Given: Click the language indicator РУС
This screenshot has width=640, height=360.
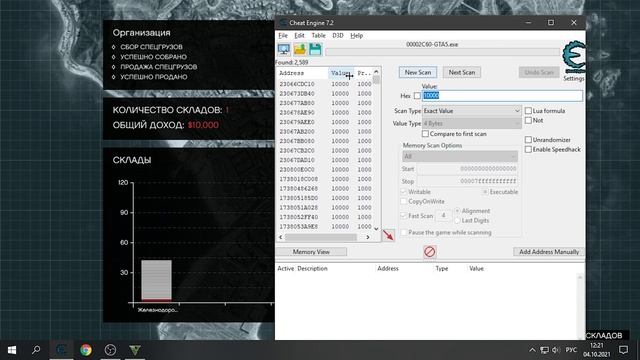Looking at the screenshot, I should point(571,350).
